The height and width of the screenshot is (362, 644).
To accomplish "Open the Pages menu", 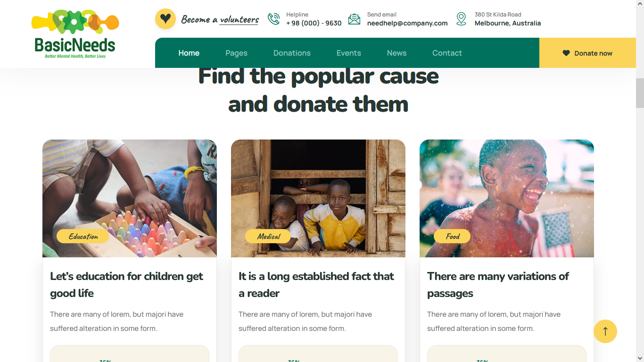I will [236, 53].
